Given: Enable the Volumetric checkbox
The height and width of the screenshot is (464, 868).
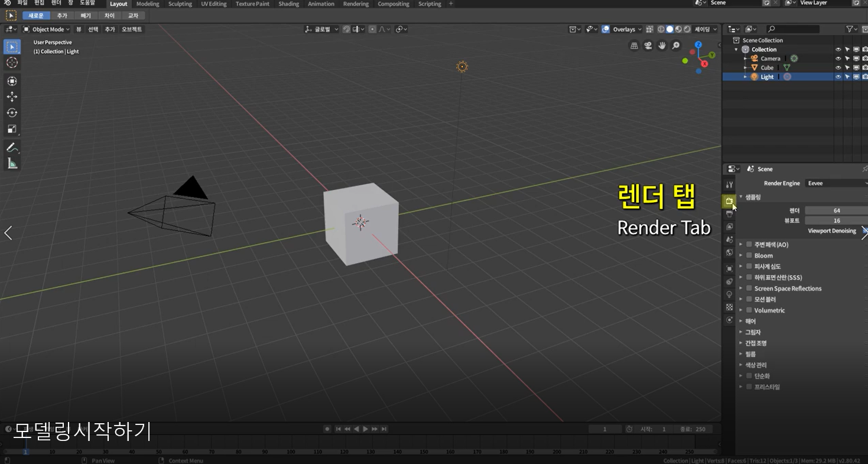Looking at the screenshot, I should (749, 310).
